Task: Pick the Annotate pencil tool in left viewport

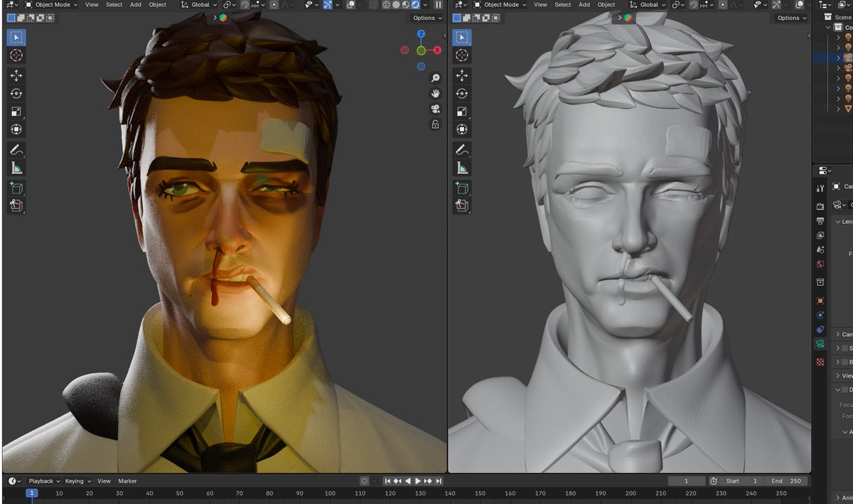Action: 16,149
